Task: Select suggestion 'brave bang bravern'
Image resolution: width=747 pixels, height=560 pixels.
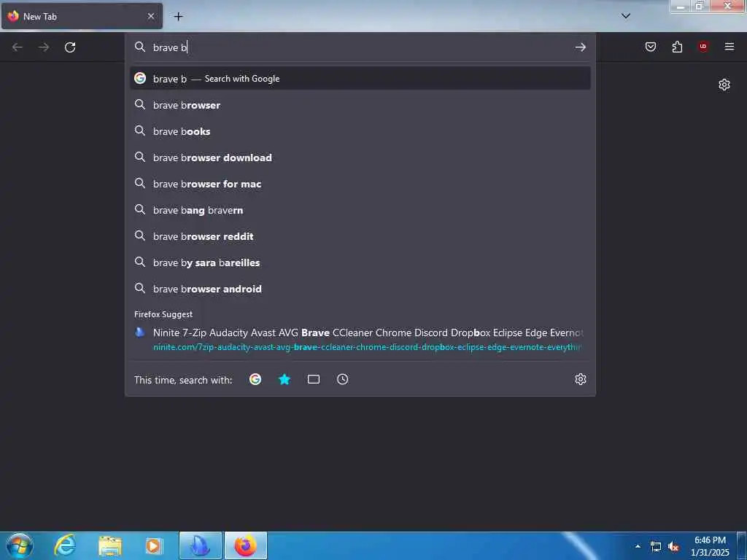Action: [x=360, y=210]
